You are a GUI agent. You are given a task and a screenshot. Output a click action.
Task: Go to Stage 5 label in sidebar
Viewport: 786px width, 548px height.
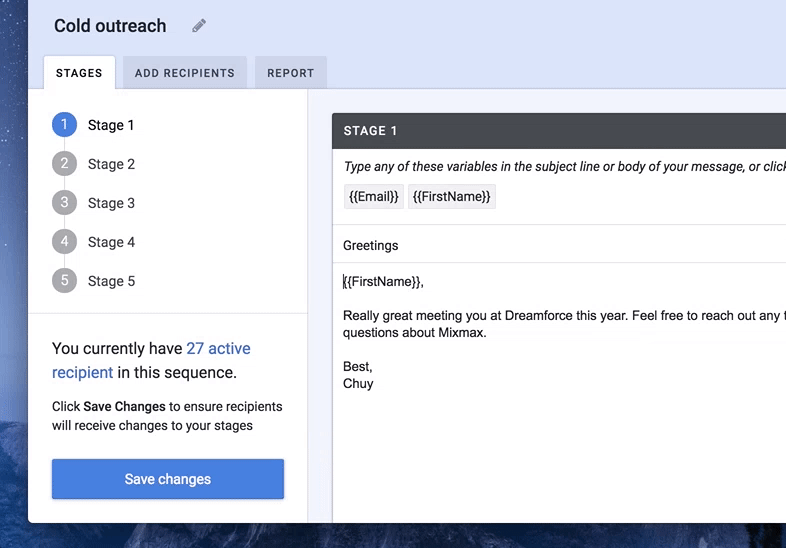[x=111, y=281]
